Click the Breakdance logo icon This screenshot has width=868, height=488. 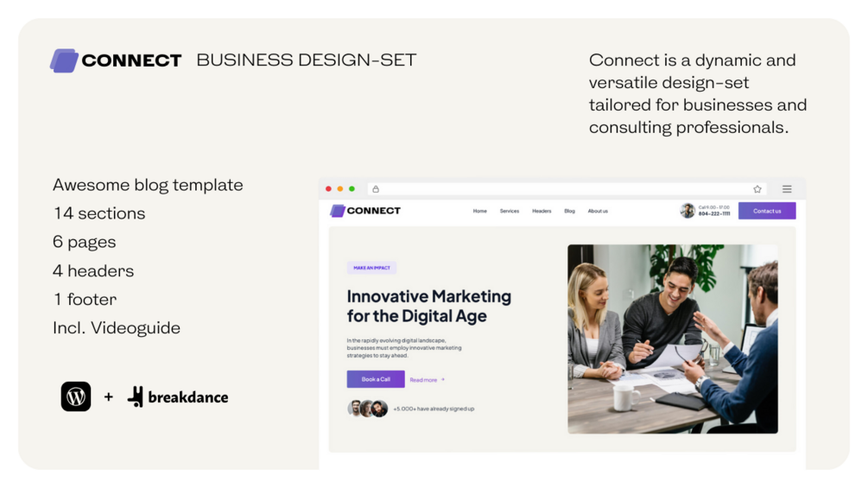(136, 396)
